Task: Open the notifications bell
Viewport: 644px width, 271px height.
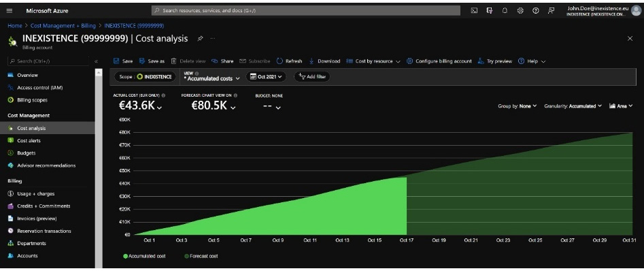Action: [x=505, y=11]
